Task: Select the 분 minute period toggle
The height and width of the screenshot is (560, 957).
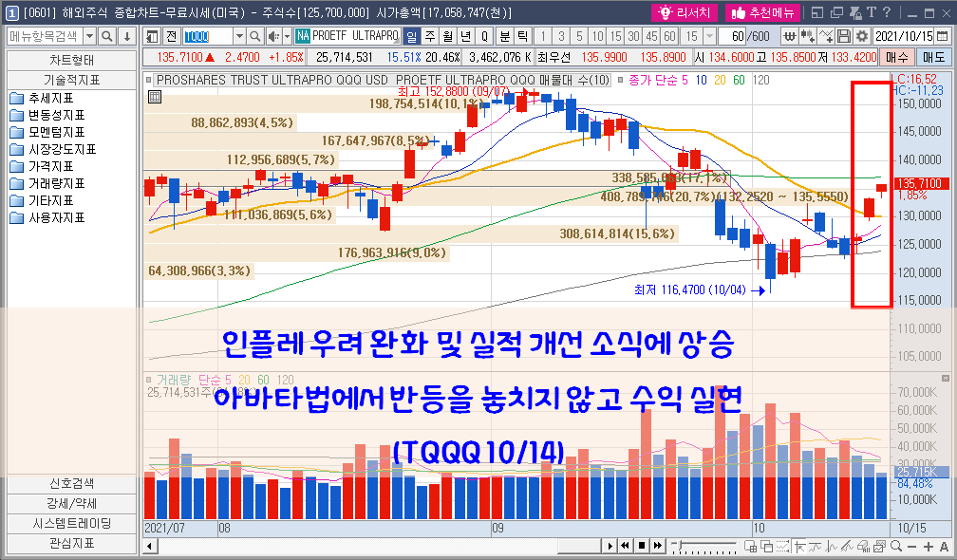Action: click(x=505, y=37)
